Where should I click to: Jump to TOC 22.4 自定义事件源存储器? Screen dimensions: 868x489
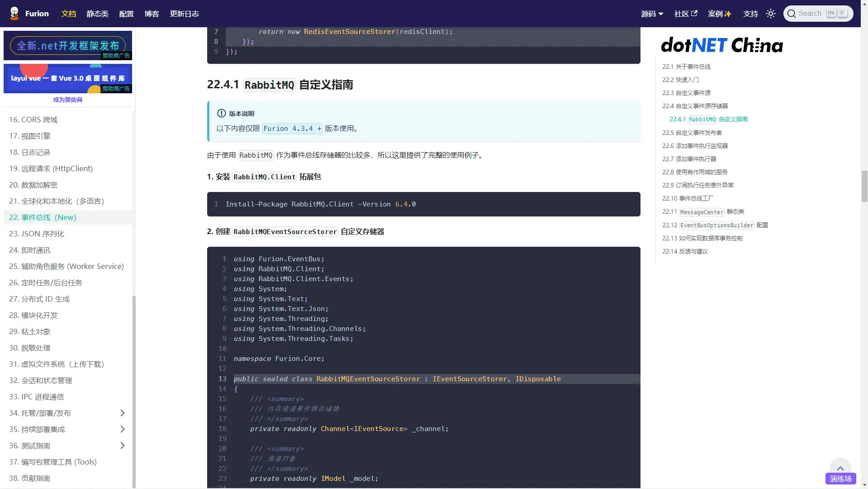(x=695, y=106)
